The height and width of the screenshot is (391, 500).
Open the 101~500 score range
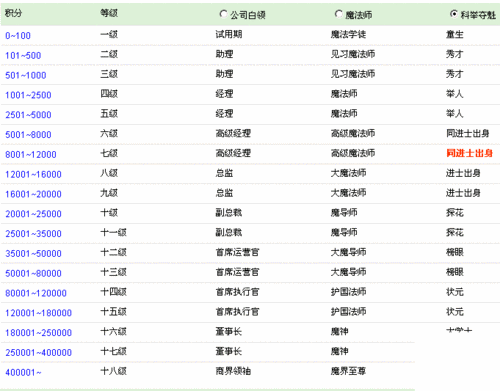[x=23, y=55]
